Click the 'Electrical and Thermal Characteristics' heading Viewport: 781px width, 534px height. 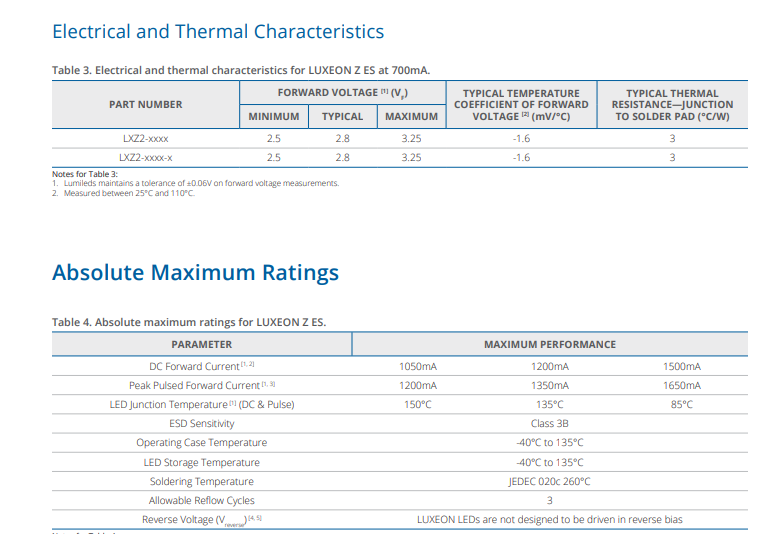point(218,32)
